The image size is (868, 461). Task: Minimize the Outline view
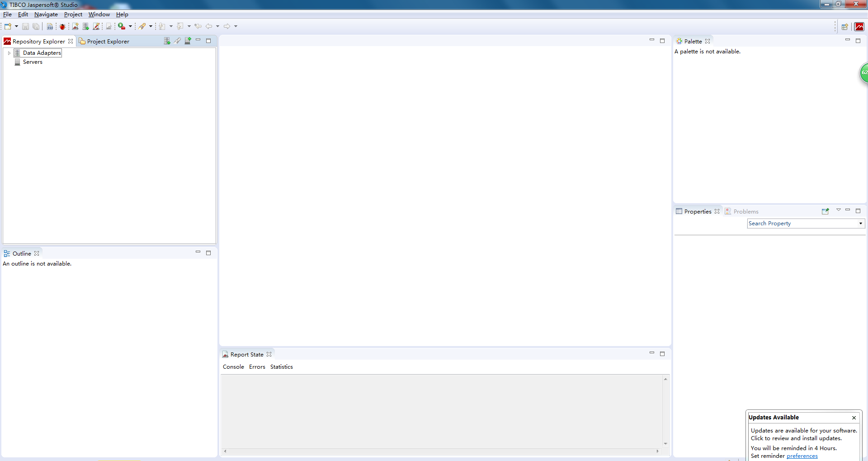click(x=198, y=253)
